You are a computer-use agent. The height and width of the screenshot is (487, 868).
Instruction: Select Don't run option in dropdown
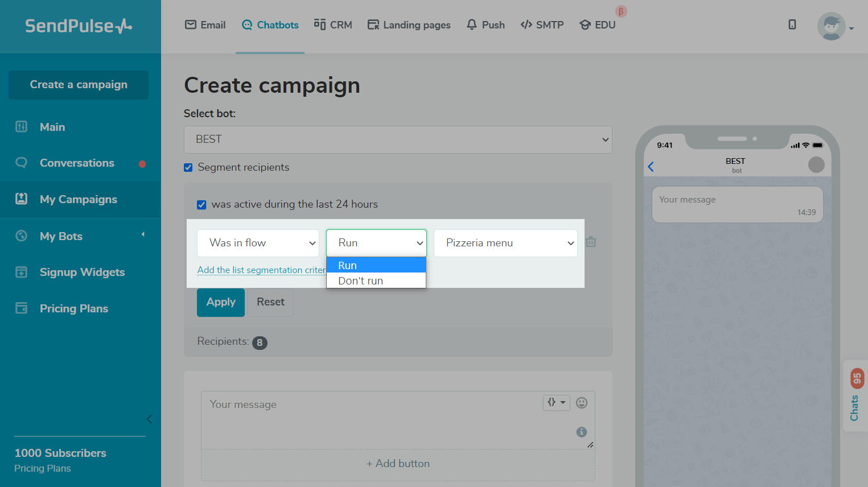point(361,280)
